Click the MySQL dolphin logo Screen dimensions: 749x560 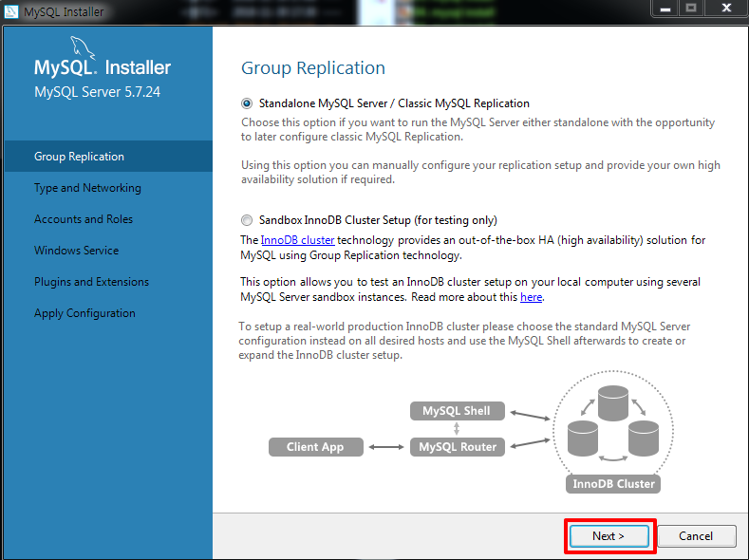click(x=83, y=47)
